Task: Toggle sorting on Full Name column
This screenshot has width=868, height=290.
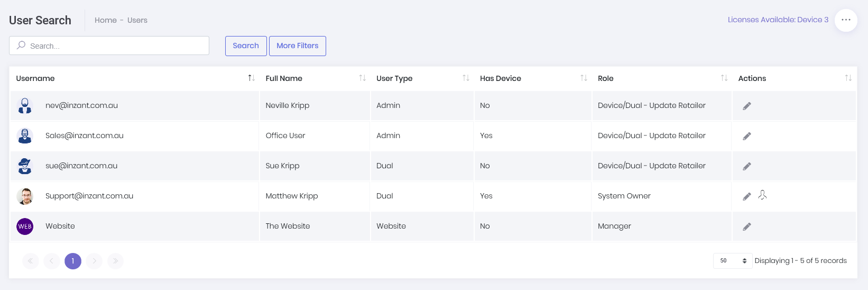Action: point(362,78)
